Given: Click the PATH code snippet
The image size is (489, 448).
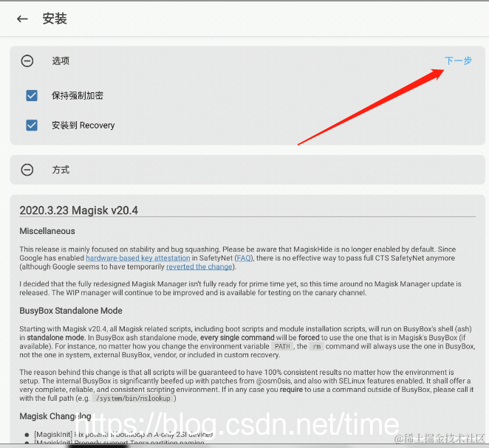Looking at the screenshot, I should 282,346.
